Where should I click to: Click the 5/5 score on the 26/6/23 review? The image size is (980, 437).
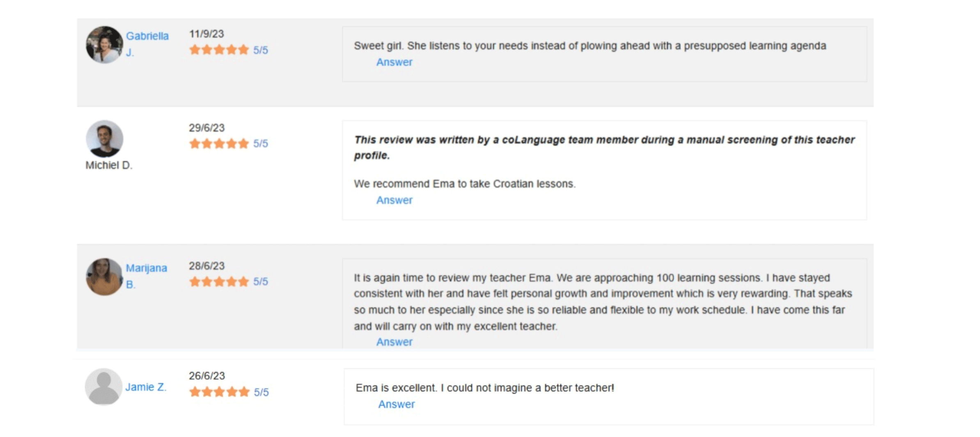[x=261, y=392]
